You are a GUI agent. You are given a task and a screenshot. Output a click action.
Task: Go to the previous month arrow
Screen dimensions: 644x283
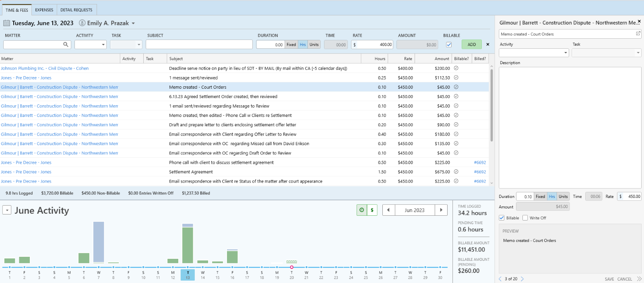pyautogui.click(x=388, y=210)
